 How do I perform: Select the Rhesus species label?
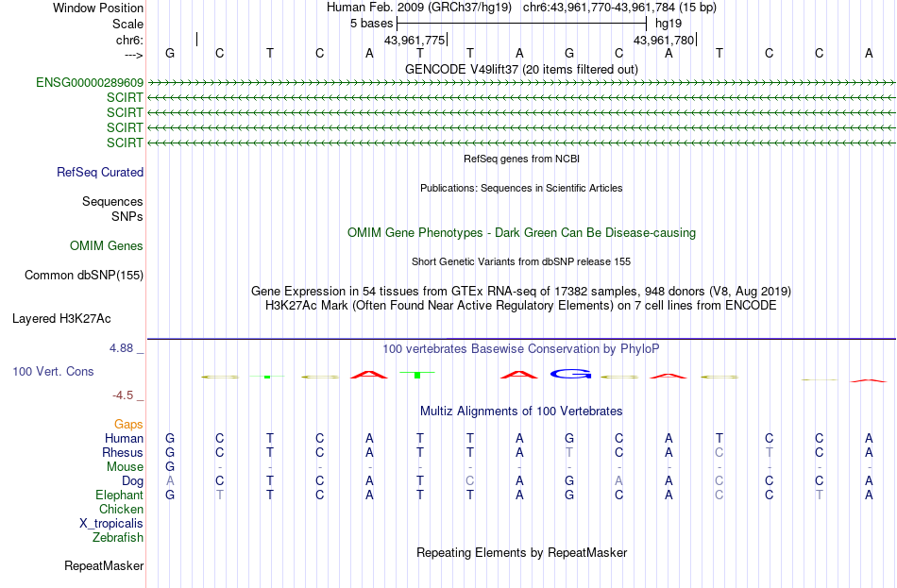[123, 452]
